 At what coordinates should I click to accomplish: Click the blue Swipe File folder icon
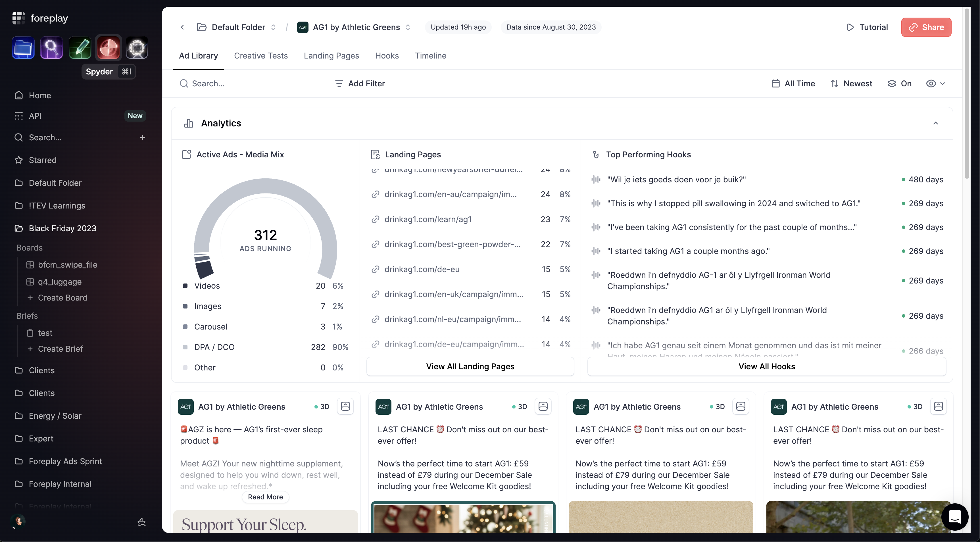click(x=23, y=48)
